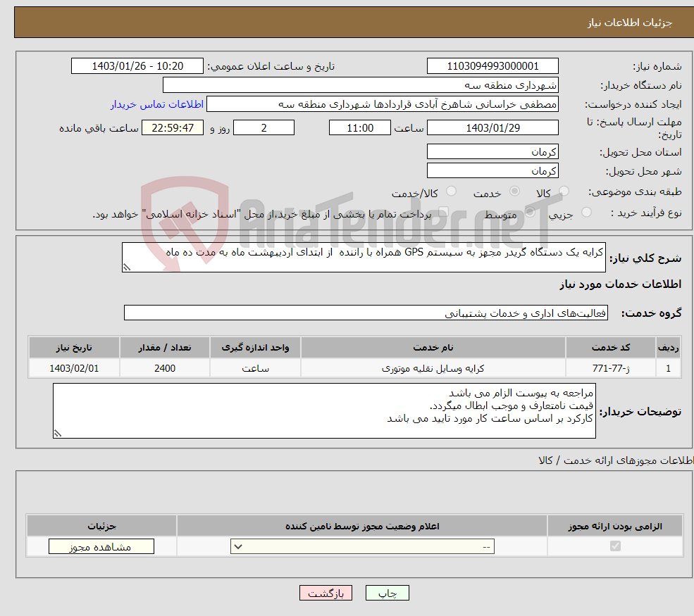Select the کالا/خدمت radio option
This screenshot has height=616, width=694.
[x=451, y=191]
